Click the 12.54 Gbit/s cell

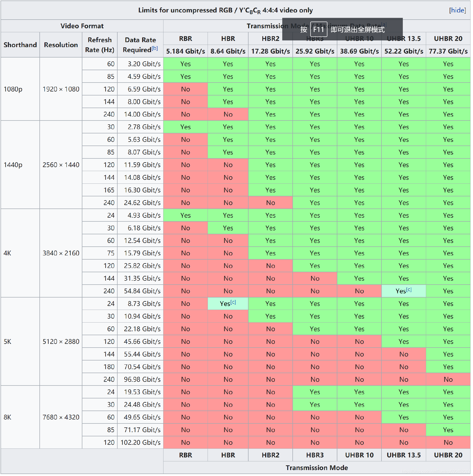tap(140, 240)
